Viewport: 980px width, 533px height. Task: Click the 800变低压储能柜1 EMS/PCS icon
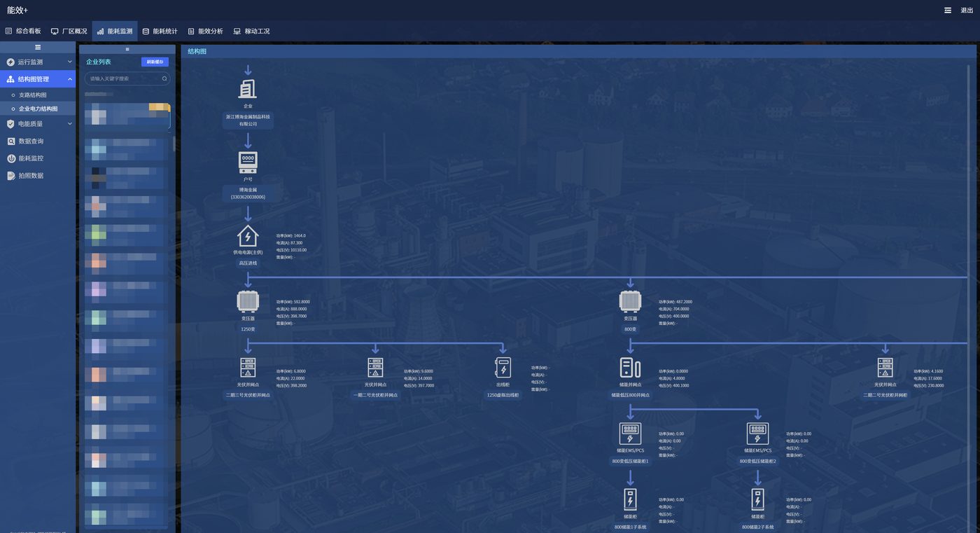coord(630,434)
